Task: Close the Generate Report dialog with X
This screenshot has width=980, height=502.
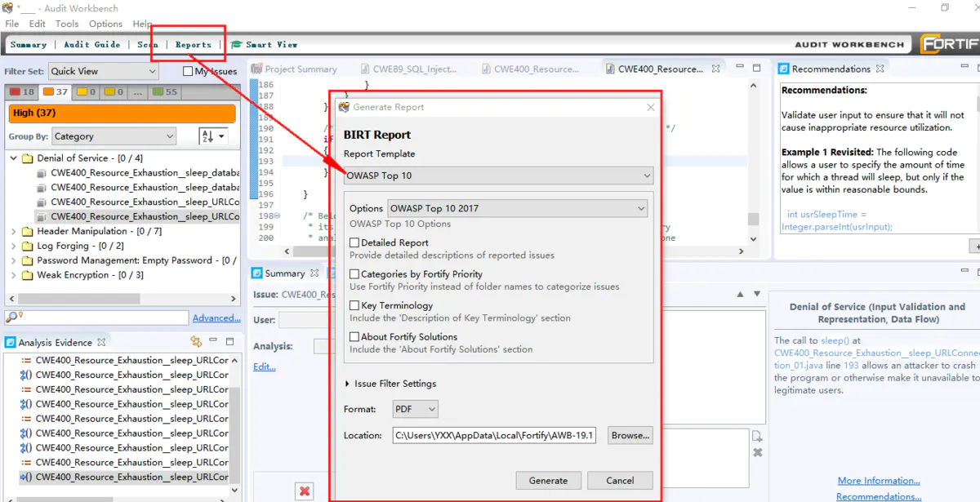Action: (650, 107)
